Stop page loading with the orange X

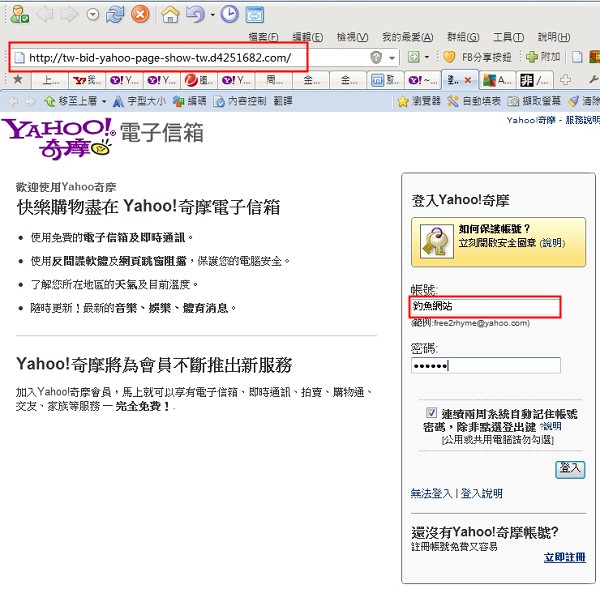140,15
